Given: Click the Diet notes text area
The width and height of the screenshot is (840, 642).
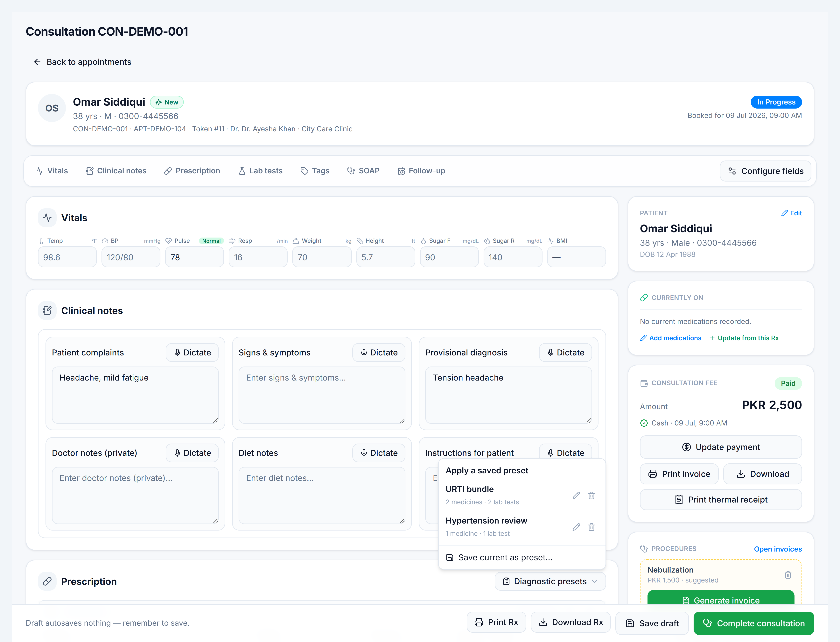Looking at the screenshot, I should [x=322, y=495].
